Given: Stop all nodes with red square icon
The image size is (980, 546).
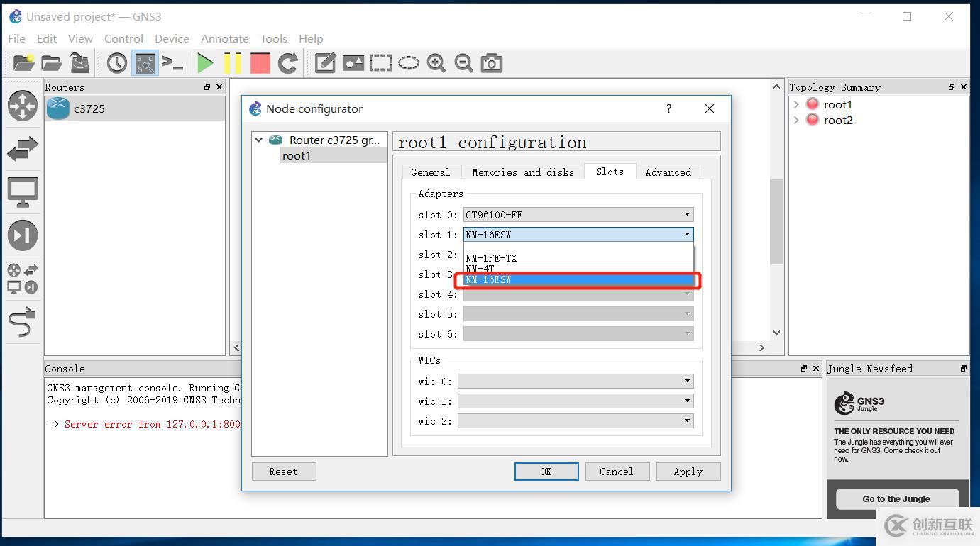Looking at the screenshot, I should pyautogui.click(x=260, y=63).
